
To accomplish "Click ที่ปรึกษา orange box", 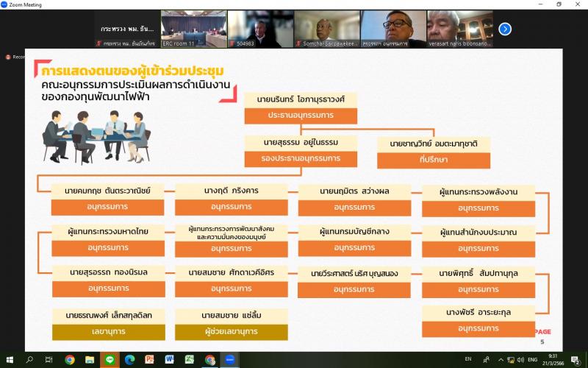I will [x=434, y=160].
